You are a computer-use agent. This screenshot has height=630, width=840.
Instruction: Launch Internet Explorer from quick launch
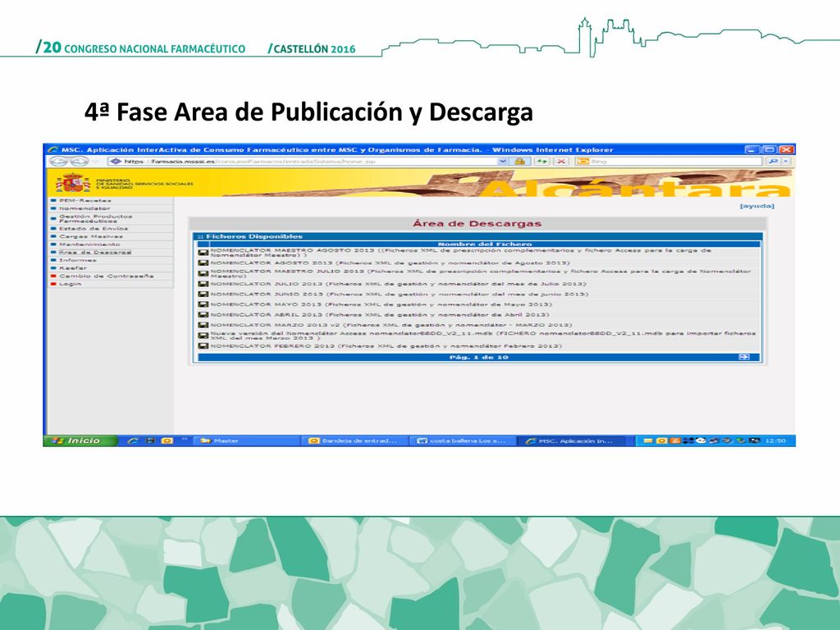[x=133, y=441]
